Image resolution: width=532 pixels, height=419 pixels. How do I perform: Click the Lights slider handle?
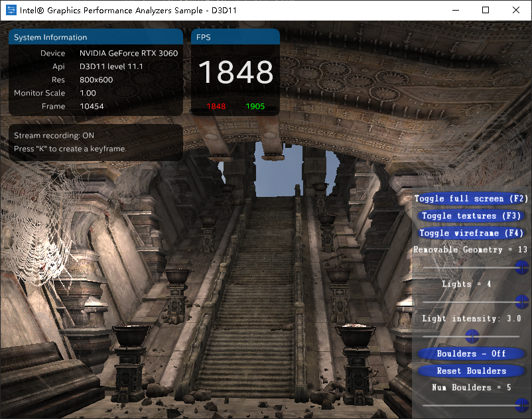tap(521, 302)
